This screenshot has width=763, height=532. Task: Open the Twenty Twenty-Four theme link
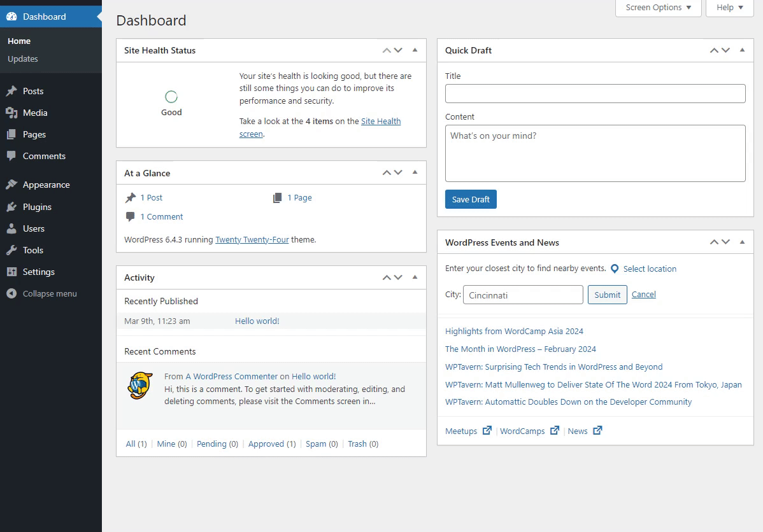coord(252,240)
